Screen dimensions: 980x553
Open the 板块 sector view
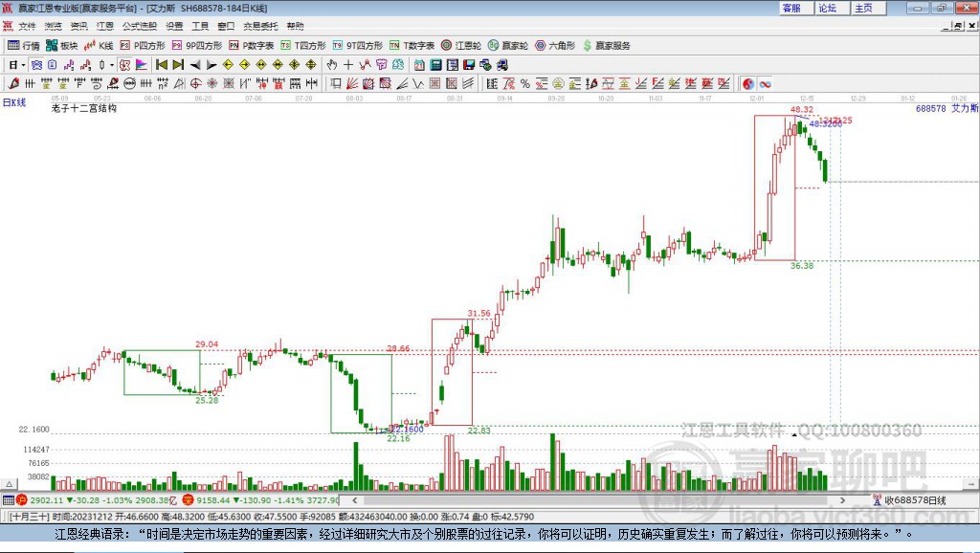coord(61,46)
